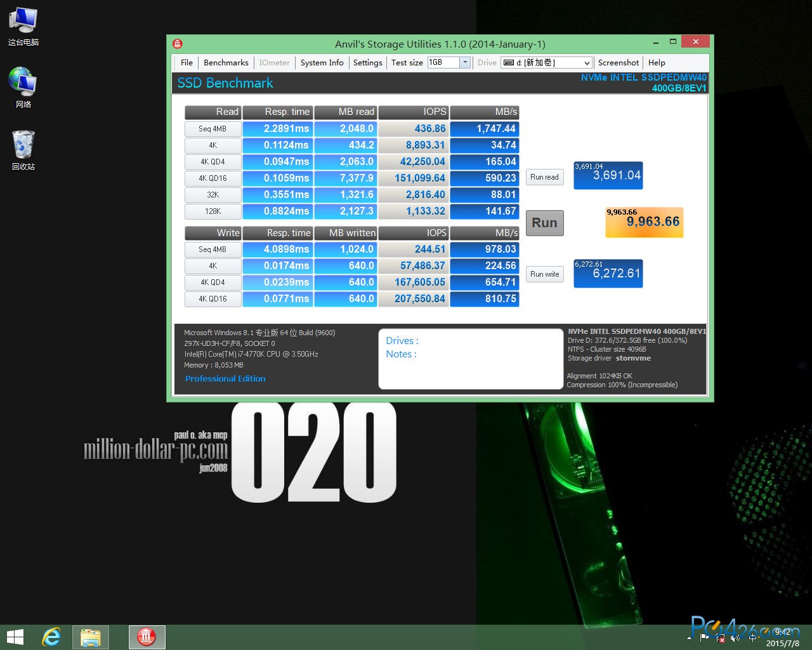Launch Internet Explorer from taskbar

pyautogui.click(x=51, y=637)
